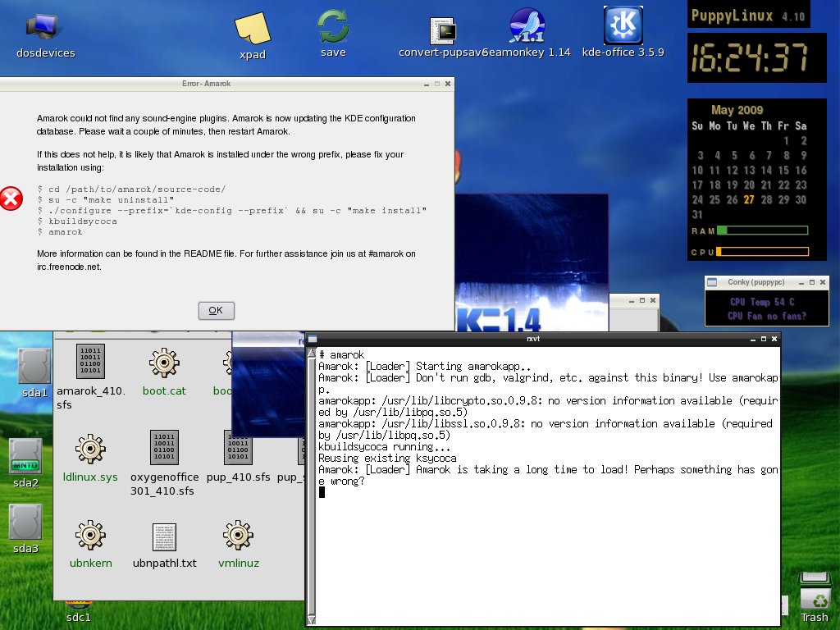
Task: Click the Conky window menu icon
Action: tap(712, 282)
